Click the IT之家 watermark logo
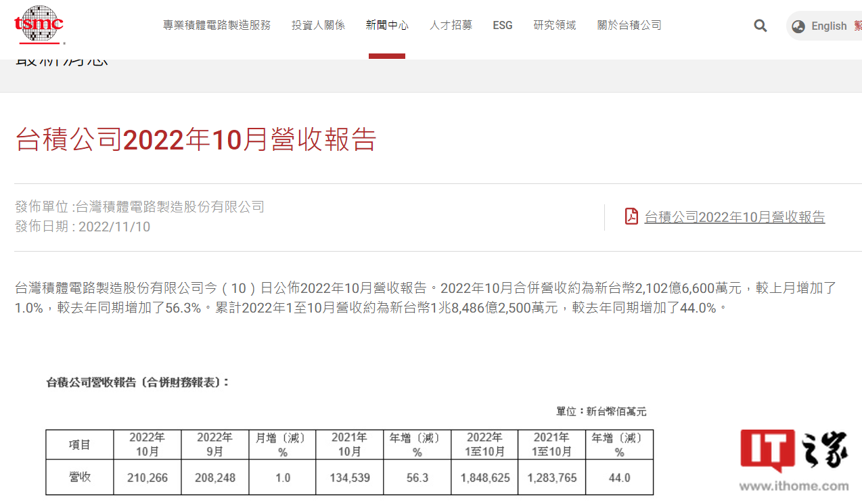This screenshot has width=862, height=504. 794,451
